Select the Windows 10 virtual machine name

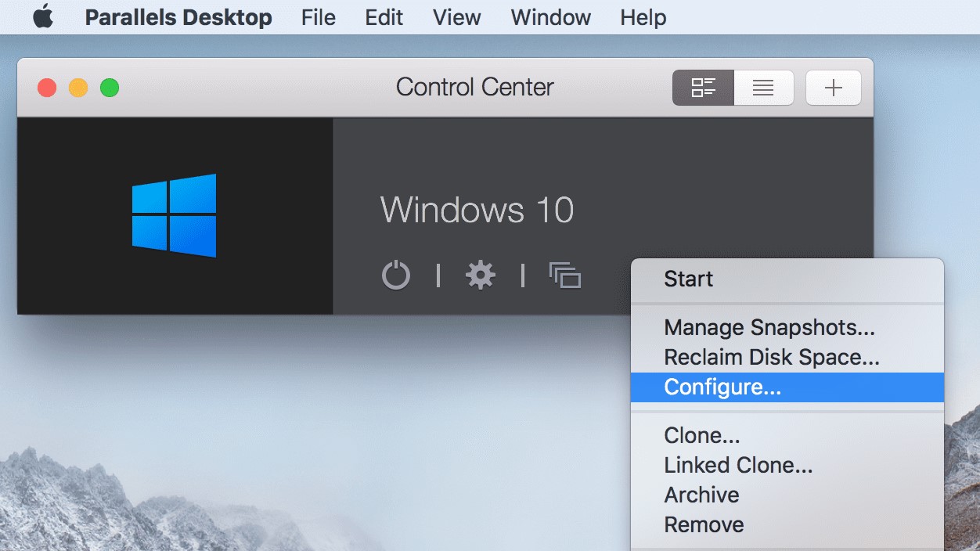point(477,210)
